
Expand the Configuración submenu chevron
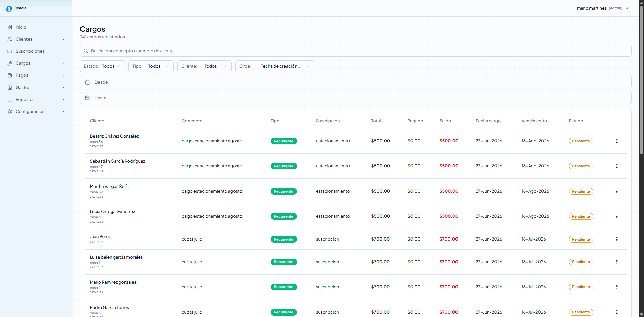pos(63,112)
